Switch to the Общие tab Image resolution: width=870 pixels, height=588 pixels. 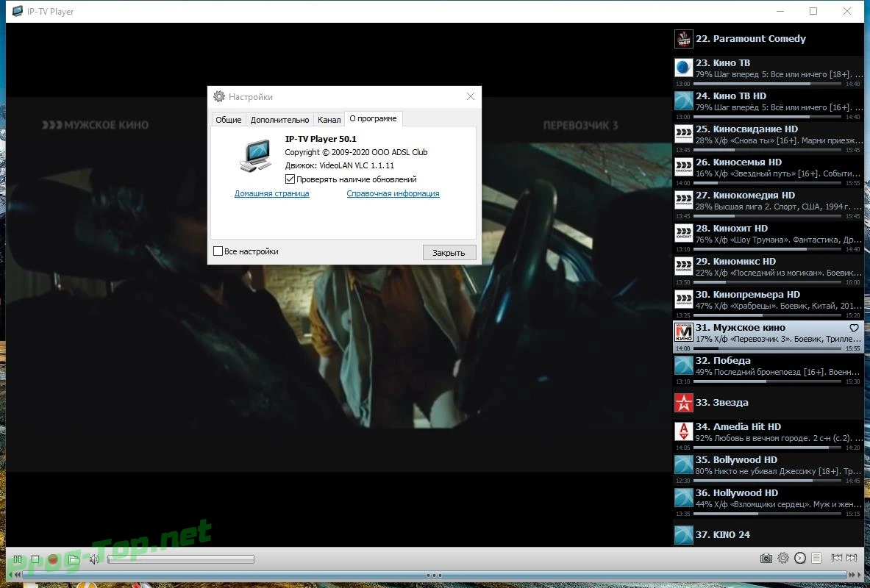[x=229, y=120]
